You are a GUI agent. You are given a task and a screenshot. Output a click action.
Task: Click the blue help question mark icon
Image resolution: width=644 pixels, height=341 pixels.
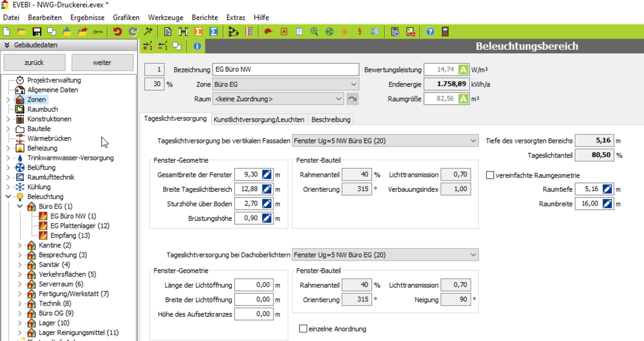430,32
